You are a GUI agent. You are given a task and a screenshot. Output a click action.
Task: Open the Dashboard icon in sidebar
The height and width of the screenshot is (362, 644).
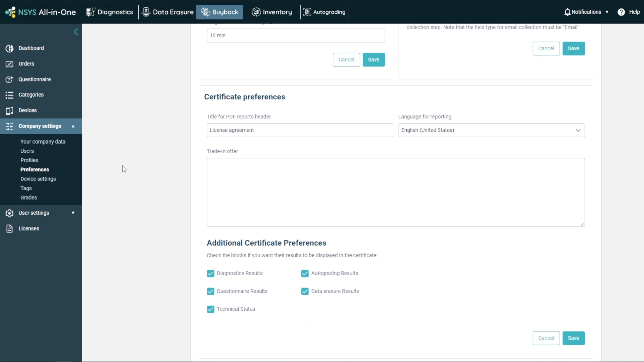9,48
